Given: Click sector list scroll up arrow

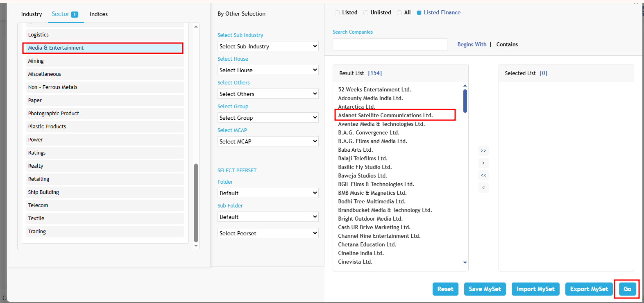Looking at the screenshot, I should click(196, 27).
